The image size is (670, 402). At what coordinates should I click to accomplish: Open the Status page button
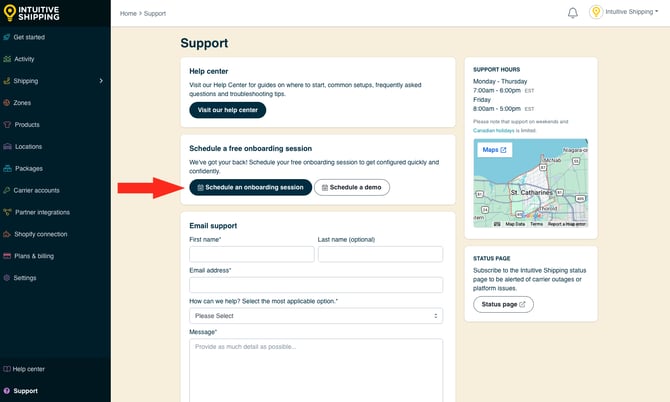503,304
